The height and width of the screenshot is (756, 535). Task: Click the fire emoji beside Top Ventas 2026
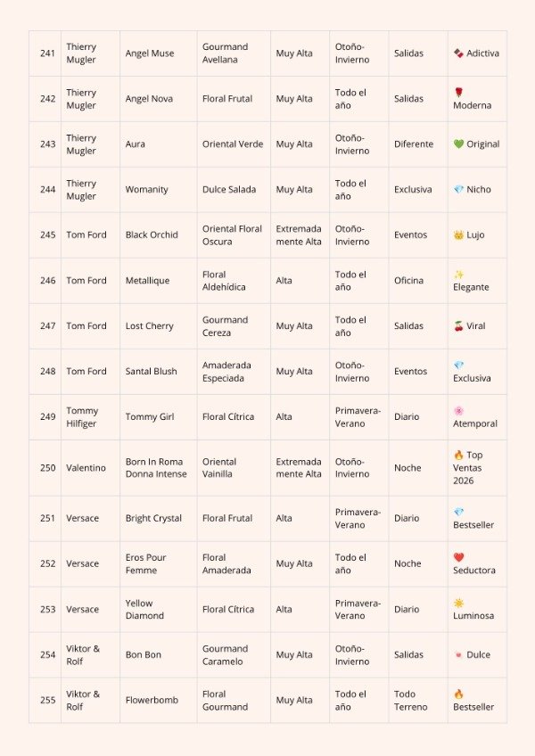(x=458, y=455)
